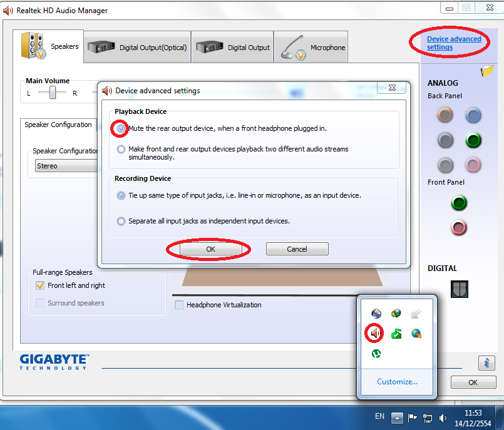Click the blue back panel jack

point(473,115)
